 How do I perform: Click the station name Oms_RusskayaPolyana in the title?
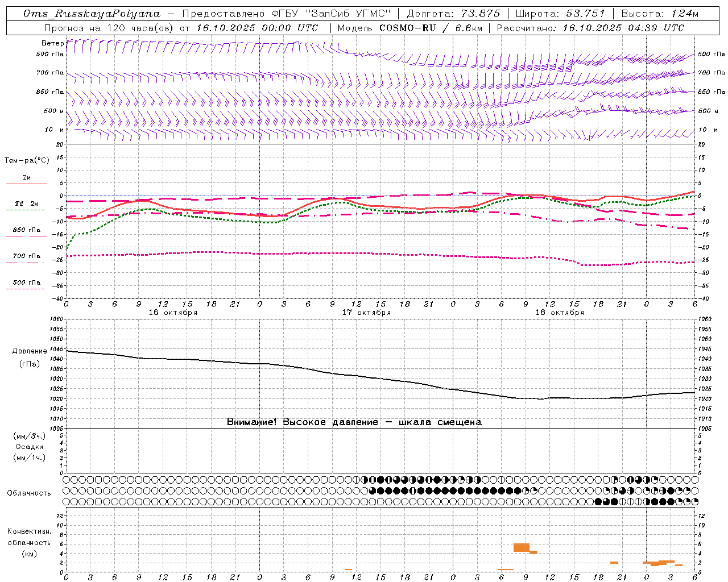[92, 14]
